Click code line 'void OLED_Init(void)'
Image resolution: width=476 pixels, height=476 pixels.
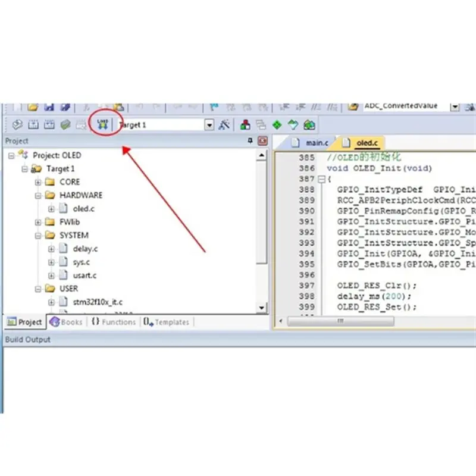(x=379, y=168)
